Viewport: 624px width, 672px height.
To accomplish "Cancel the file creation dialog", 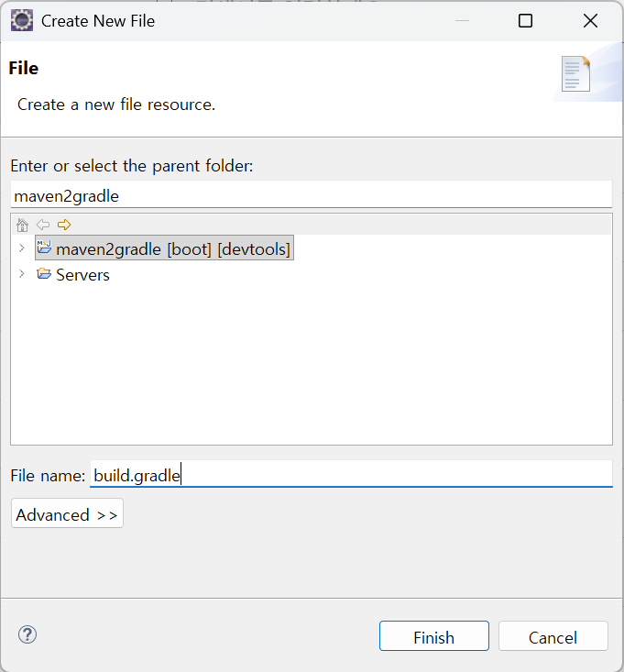I will tap(553, 637).
